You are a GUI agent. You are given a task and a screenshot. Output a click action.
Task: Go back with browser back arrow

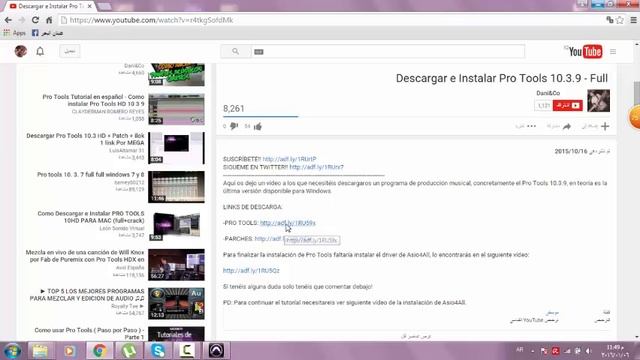click(8, 20)
